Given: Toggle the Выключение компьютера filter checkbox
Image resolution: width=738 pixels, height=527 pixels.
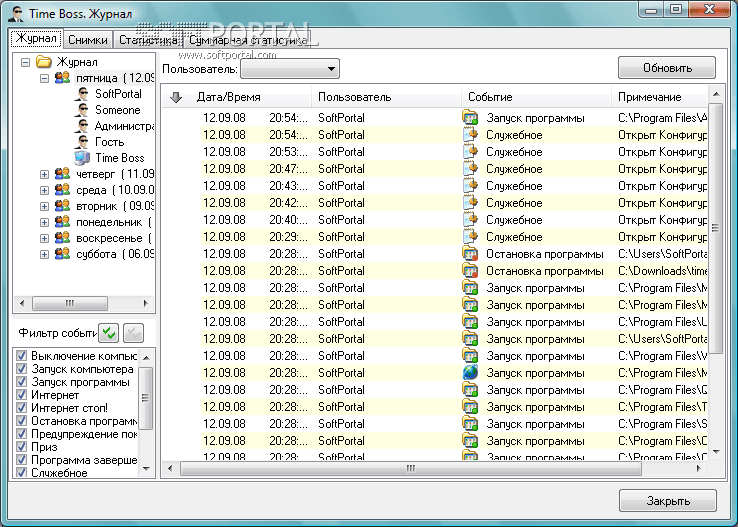Looking at the screenshot, I should 22,355.
